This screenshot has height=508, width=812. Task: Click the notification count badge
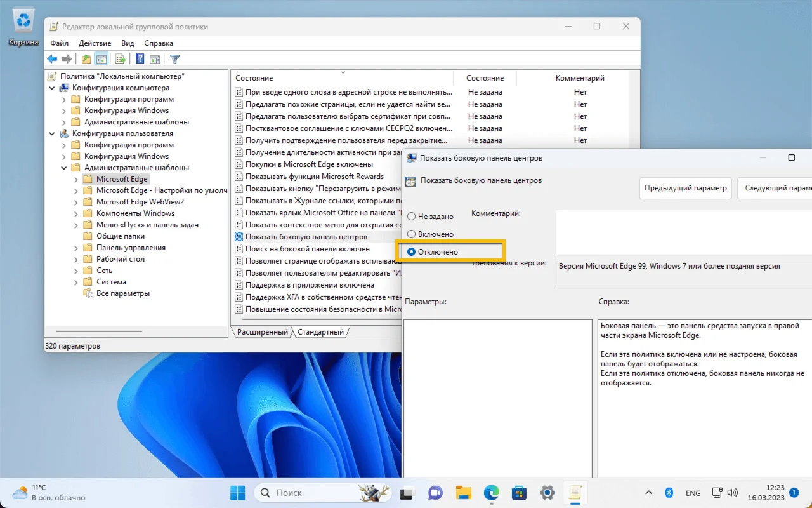pos(794,492)
